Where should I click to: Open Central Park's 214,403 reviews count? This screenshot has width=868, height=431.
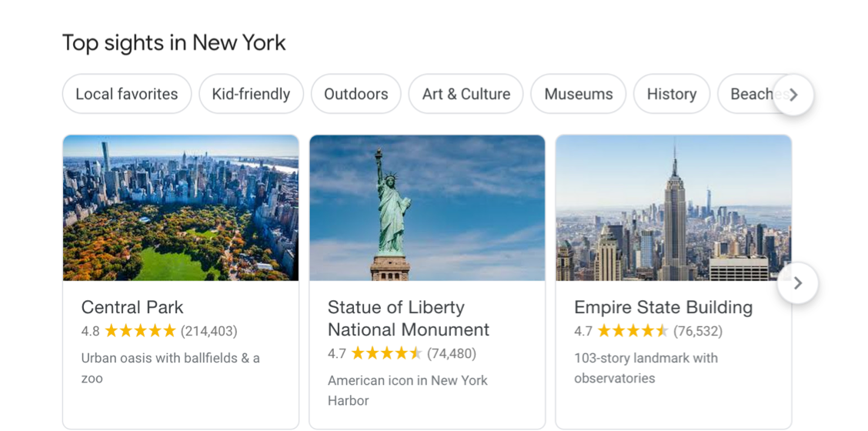pyautogui.click(x=209, y=331)
